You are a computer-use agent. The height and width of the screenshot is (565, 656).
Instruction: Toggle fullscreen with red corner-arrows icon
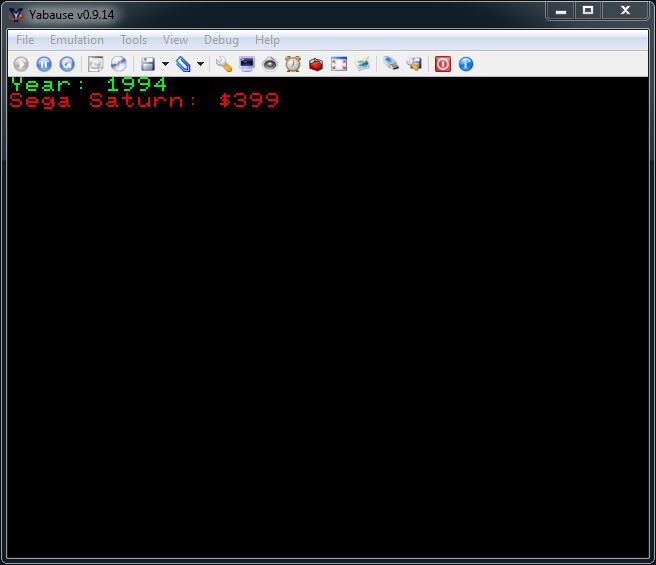[339, 64]
